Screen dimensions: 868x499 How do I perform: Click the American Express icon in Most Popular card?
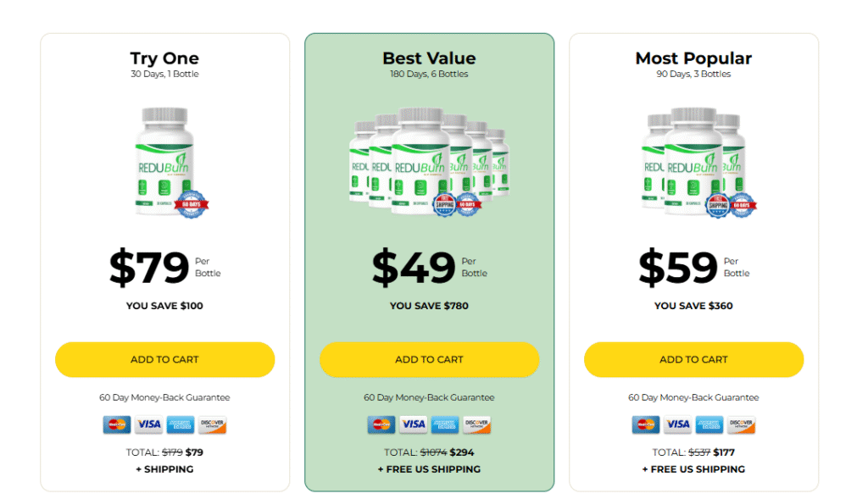coord(709,424)
